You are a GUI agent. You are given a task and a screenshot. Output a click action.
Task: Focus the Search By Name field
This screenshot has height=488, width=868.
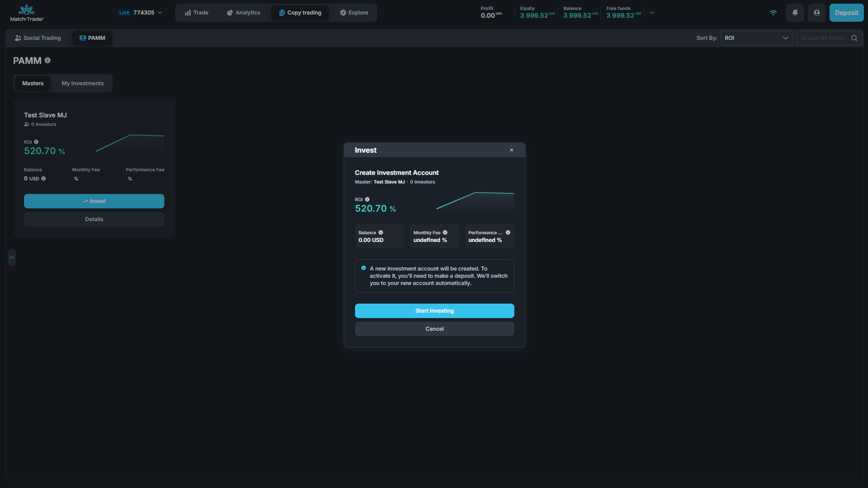tap(823, 38)
